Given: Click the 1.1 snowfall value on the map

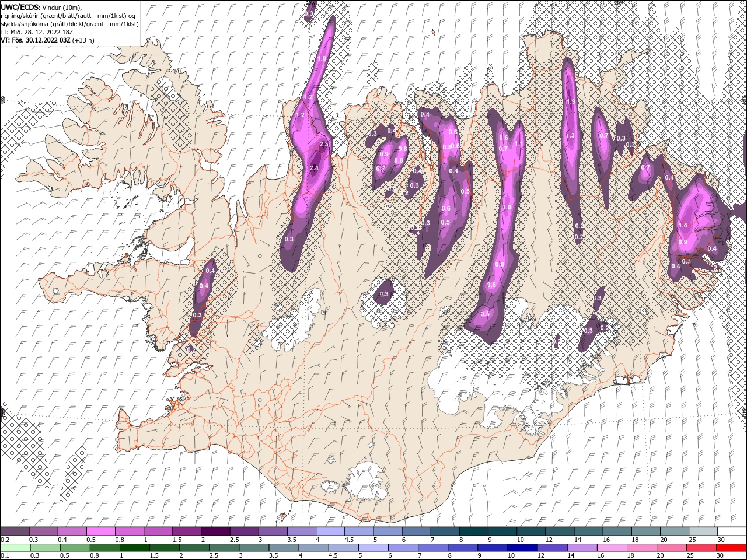Looking at the screenshot, I should pyautogui.click(x=518, y=144).
